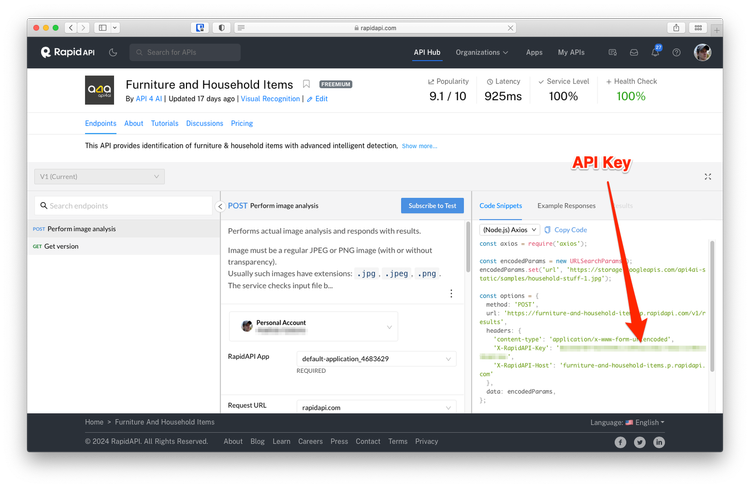Image resolution: width=750 pixels, height=488 pixels.
Task: Open the messages chat icon
Action: point(612,52)
